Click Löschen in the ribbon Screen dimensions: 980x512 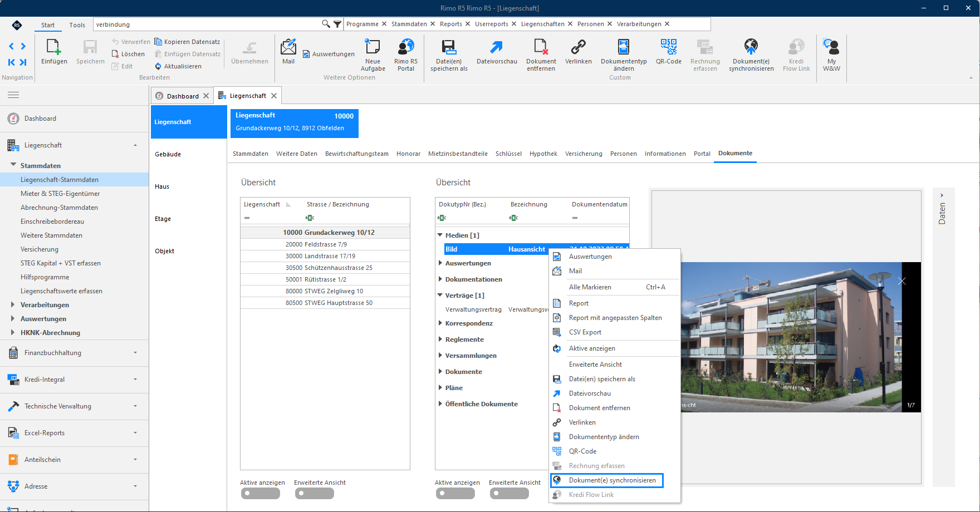(128, 54)
